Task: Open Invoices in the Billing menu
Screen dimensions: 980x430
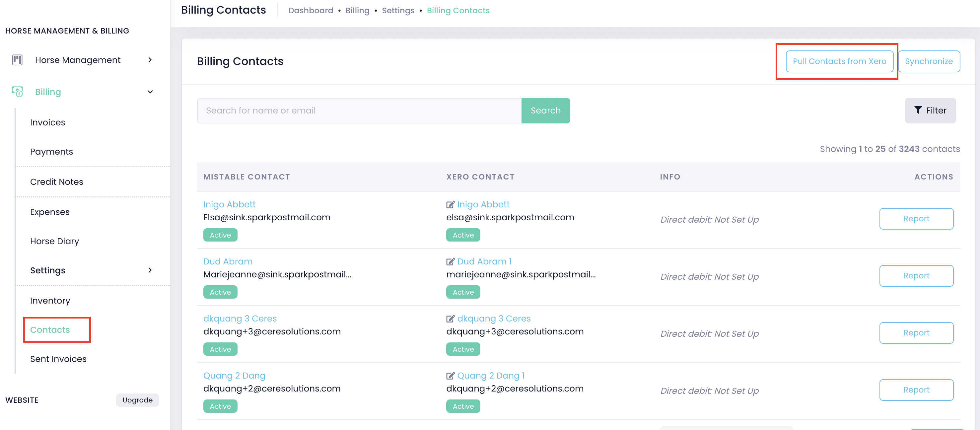Action: point(47,122)
